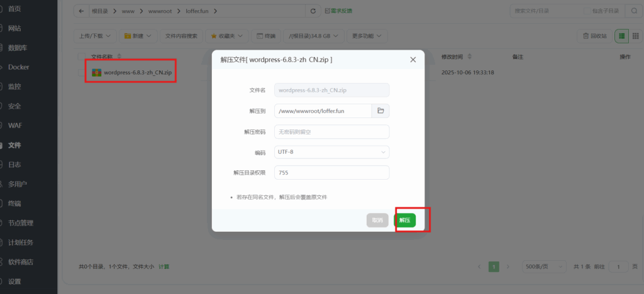Toggle the 包含子目录 checkbox
Screen dimensions: 644x294
tap(587, 11)
